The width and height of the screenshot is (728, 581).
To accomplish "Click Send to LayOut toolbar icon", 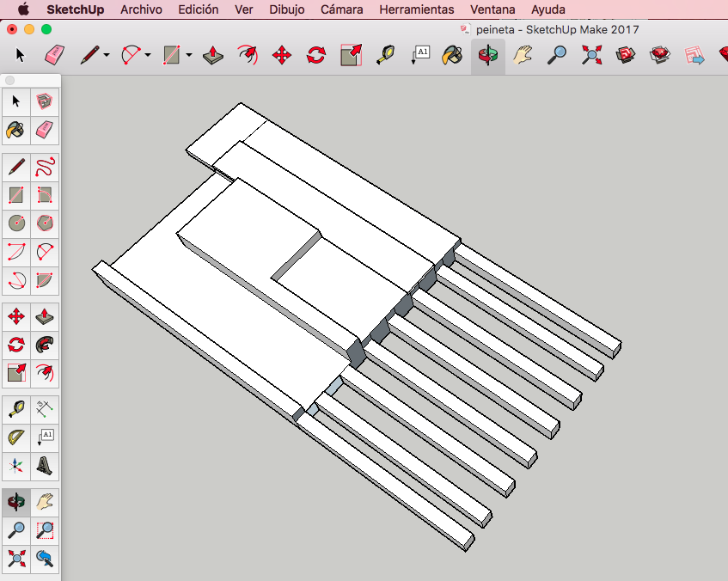I will click(x=694, y=55).
